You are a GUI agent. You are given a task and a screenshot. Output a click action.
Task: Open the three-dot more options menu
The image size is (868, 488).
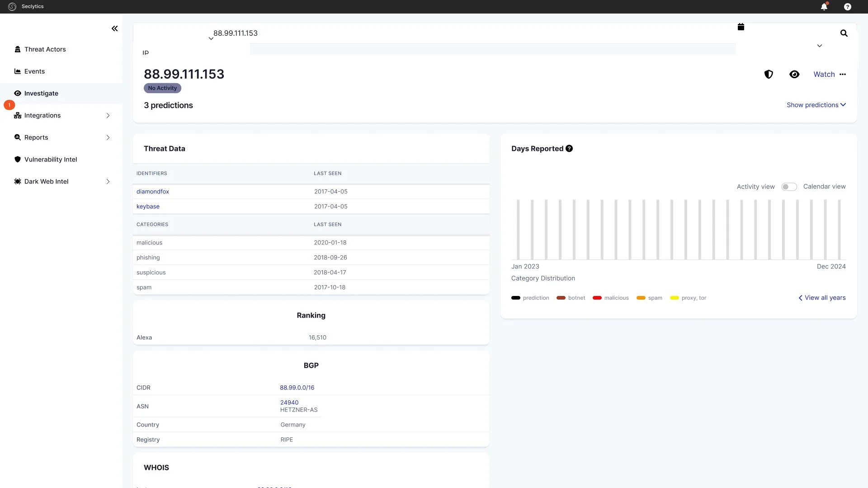(843, 75)
